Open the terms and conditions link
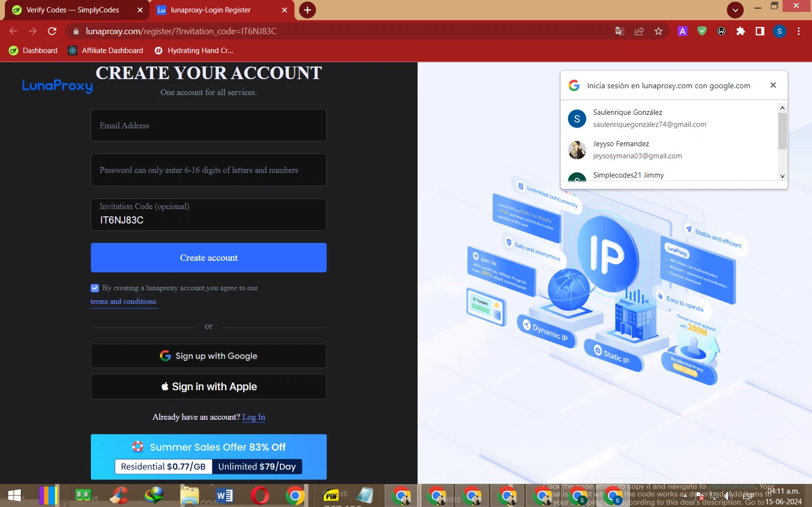 coord(124,301)
